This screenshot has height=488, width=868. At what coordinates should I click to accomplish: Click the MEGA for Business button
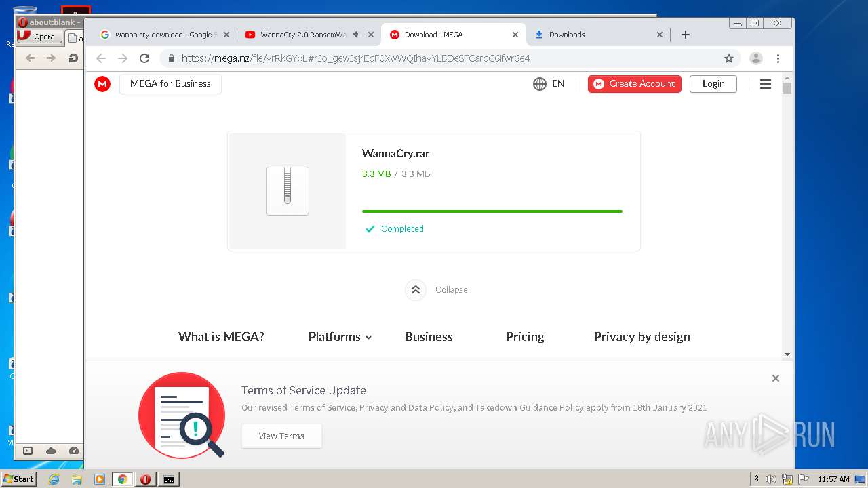(170, 84)
